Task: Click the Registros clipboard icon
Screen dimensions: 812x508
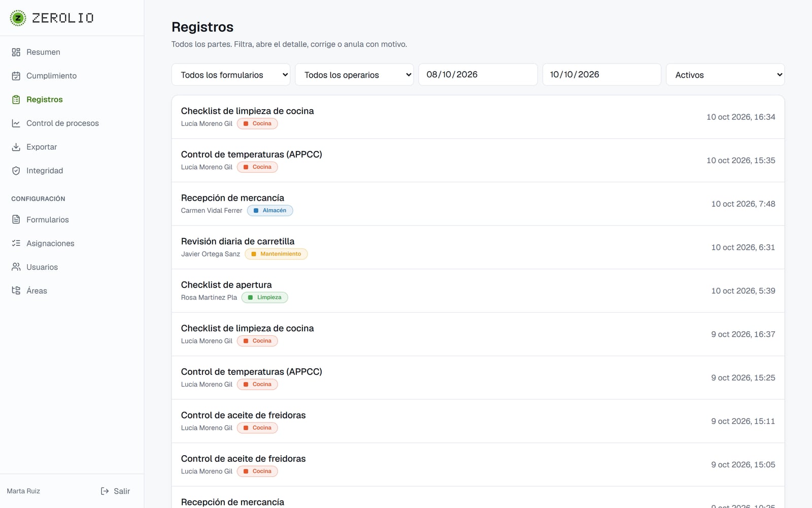Action: coord(16,100)
